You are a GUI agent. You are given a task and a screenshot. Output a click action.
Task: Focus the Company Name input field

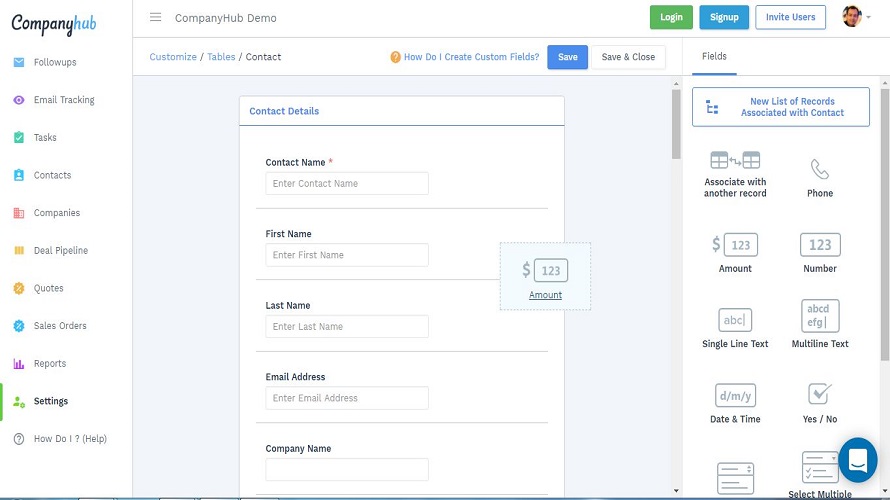[347, 470]
